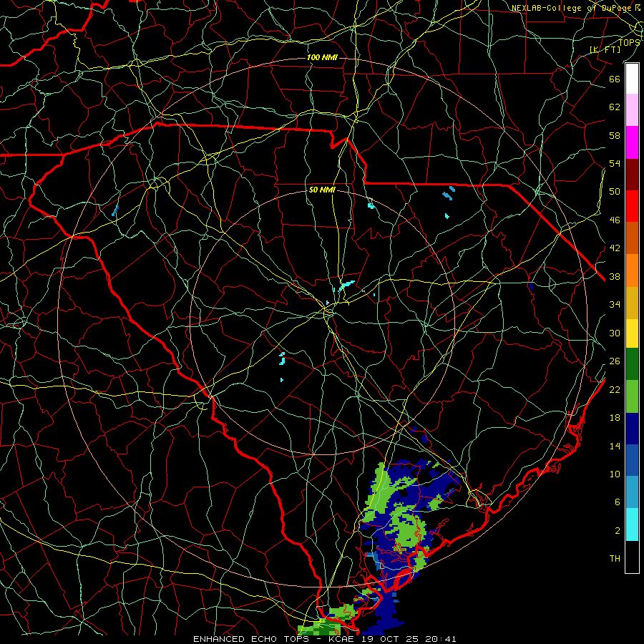Click the '50 NMI' range ring label
The height and width of the screenshot is (644, 644).
[323, 190]
